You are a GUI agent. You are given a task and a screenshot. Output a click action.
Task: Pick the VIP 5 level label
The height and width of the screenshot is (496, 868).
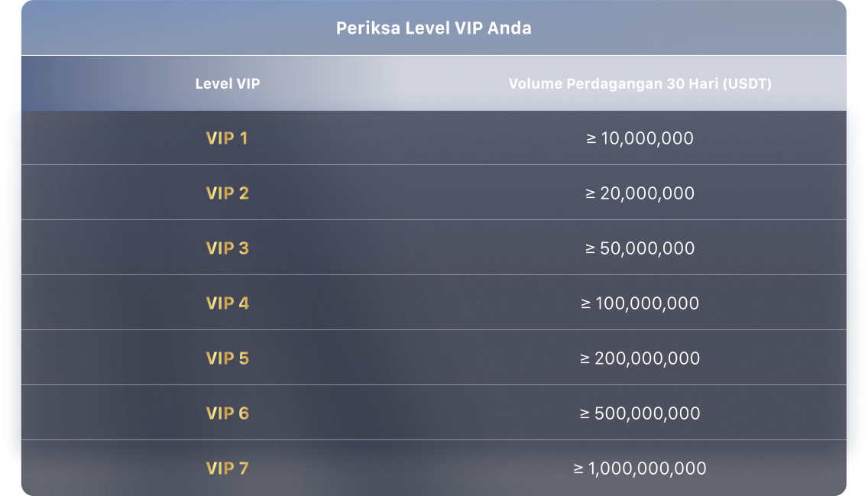(227, 358)
